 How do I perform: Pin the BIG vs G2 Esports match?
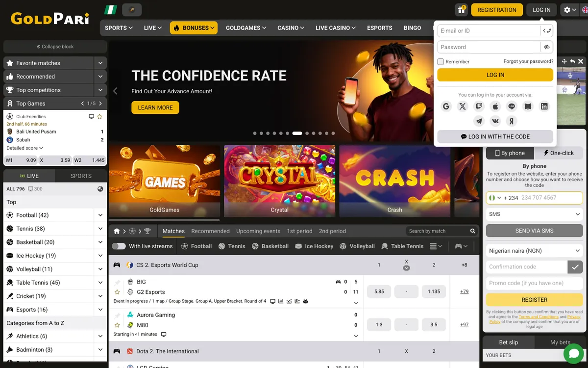pyautogui.click(x=117, y=282)
